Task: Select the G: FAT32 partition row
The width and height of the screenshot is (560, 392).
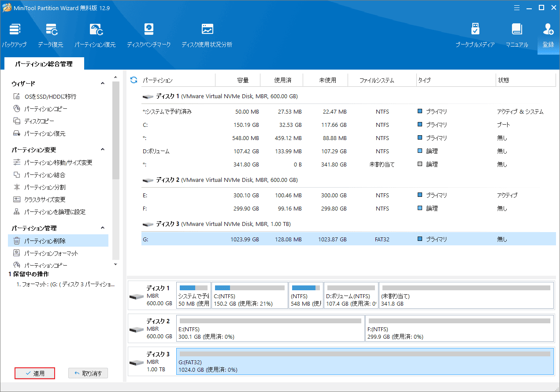Action: click(x=349, y=239)
